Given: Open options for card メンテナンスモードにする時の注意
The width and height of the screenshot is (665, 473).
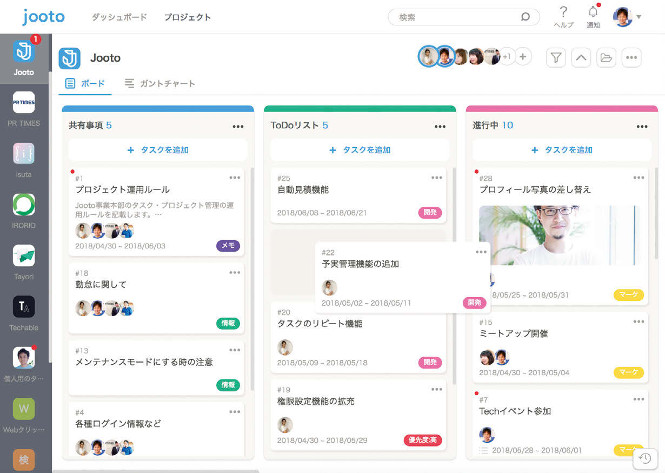Looking at the screenshot, I should (235, 350).
